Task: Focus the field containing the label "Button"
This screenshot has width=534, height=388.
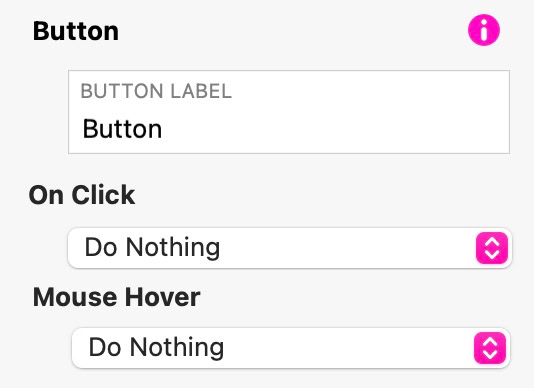Action: click(x=289, y=112)
